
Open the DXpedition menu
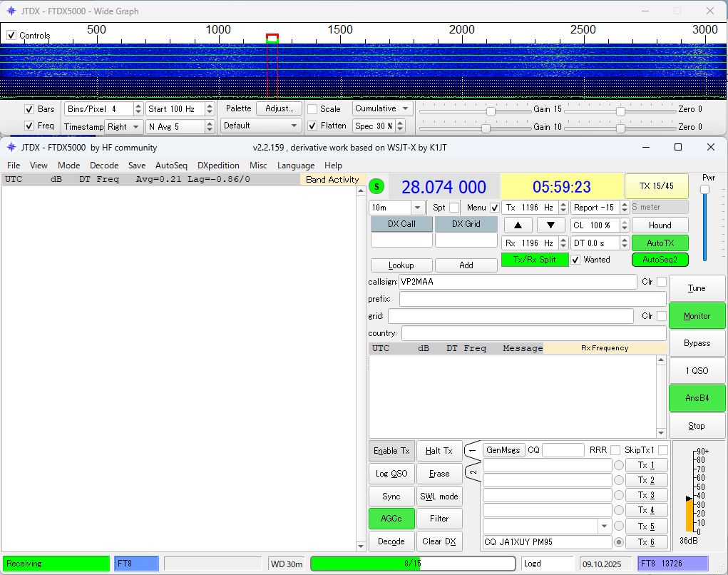pyautogui.click(x=218, y=165)
